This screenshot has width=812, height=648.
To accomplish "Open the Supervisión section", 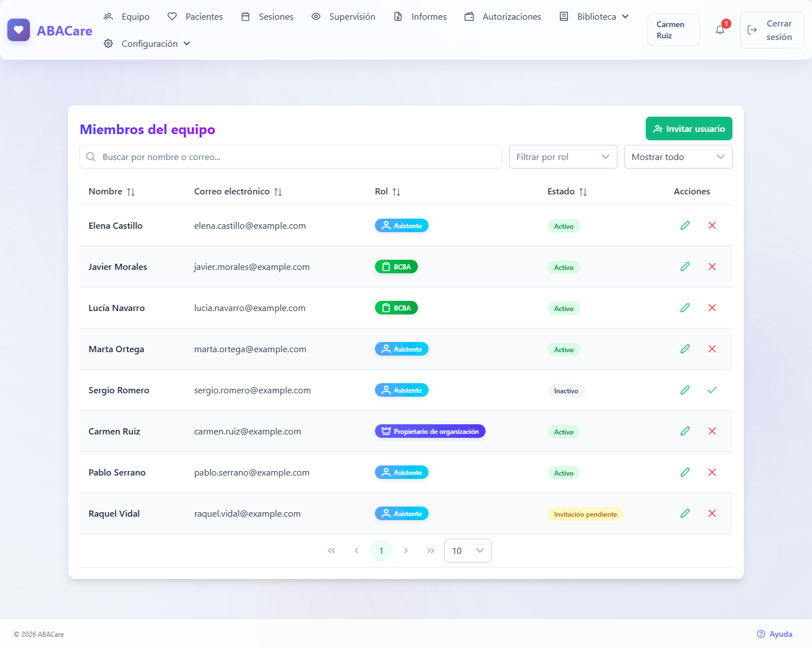I will [x=343, y=17].
